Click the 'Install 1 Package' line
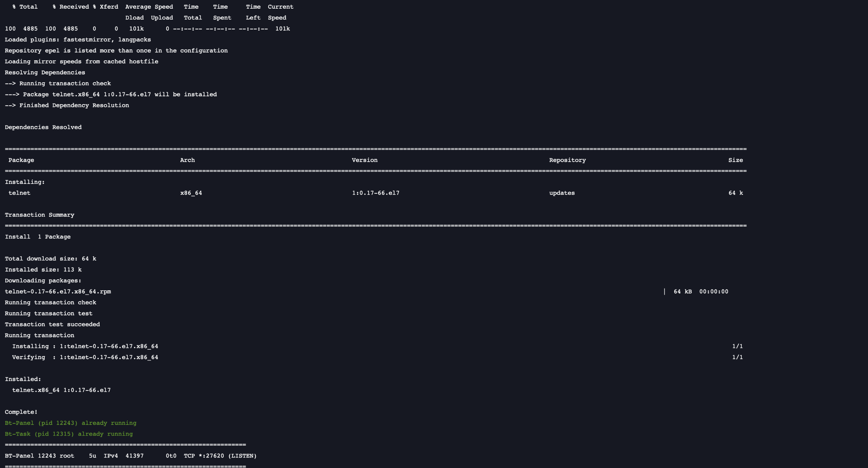Screen dimensions: 868x468 coord(38,237)
